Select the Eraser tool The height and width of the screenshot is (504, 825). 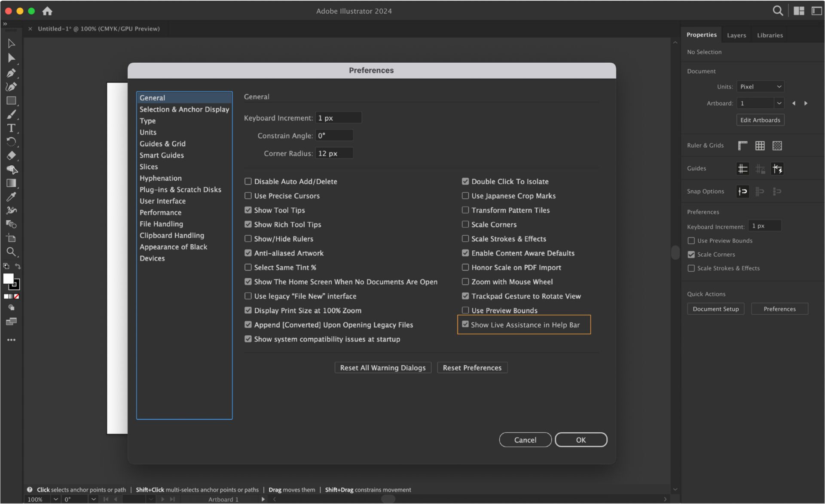(x=11, y=155)
